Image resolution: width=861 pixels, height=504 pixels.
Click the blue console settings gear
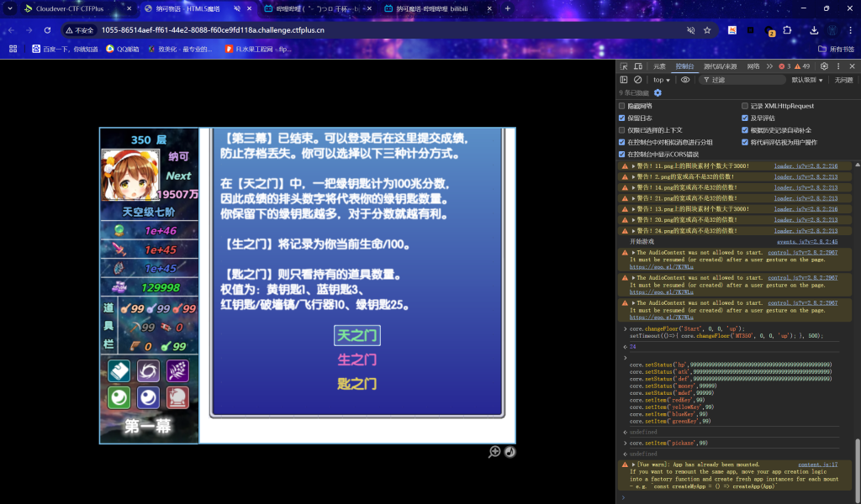tap(658, 92)
